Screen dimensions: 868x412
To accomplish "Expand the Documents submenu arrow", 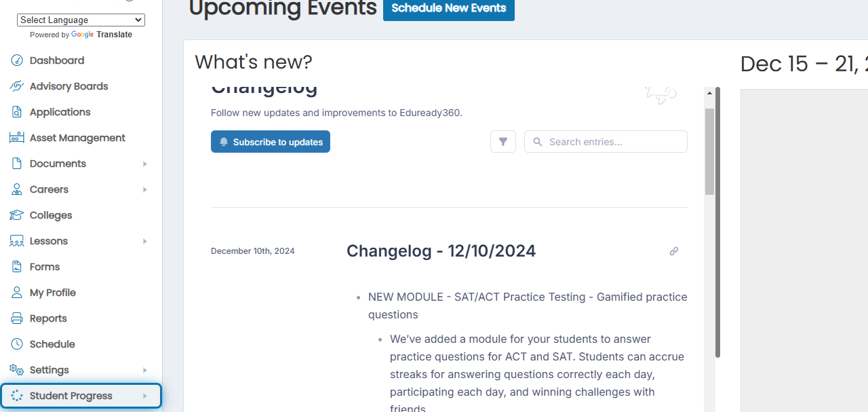I will [x=144, y=164].
